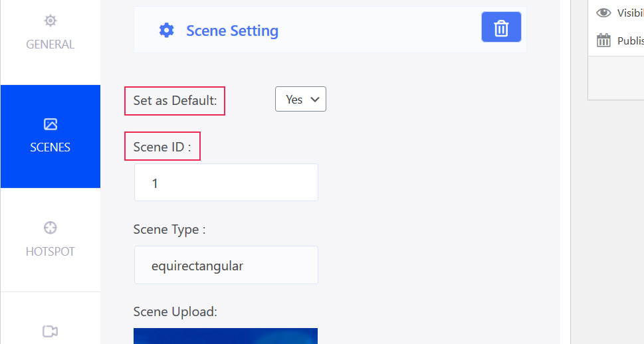Viewport: 644px width, 344px height.
Task: Click the Scene ID label
Action: coord(162,147)
